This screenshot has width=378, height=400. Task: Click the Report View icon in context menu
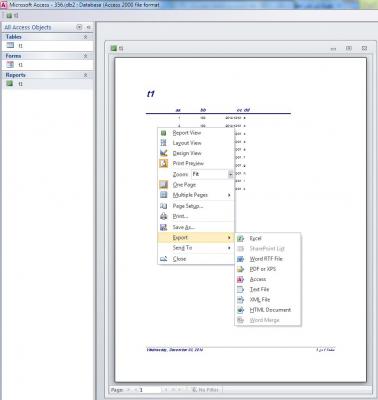pos(163,133)
